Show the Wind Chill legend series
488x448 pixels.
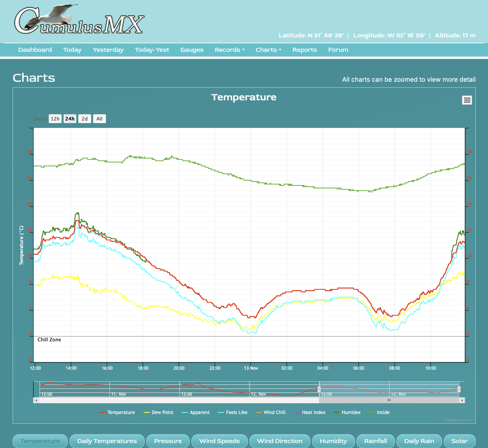[x=274, y=412]
